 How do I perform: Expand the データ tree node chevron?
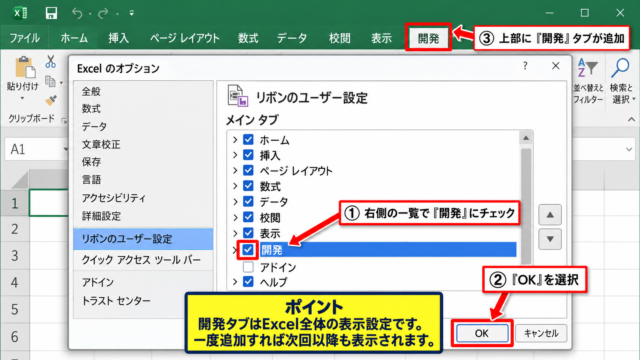point(235,202)
